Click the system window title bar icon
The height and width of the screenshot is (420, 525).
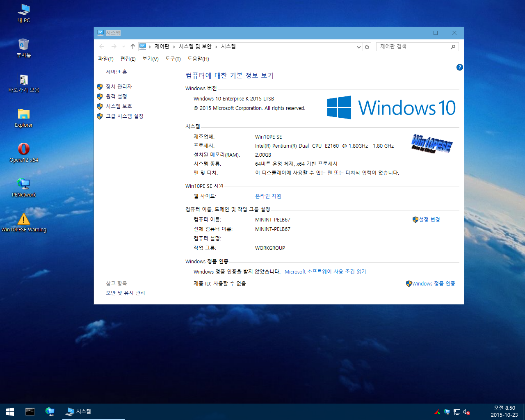tap(100, 33)
